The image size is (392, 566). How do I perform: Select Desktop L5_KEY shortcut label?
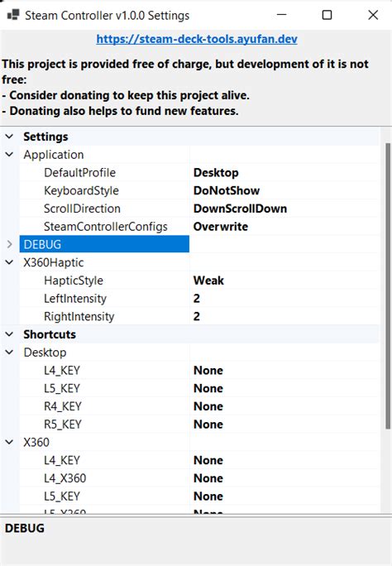coord(62,388)
